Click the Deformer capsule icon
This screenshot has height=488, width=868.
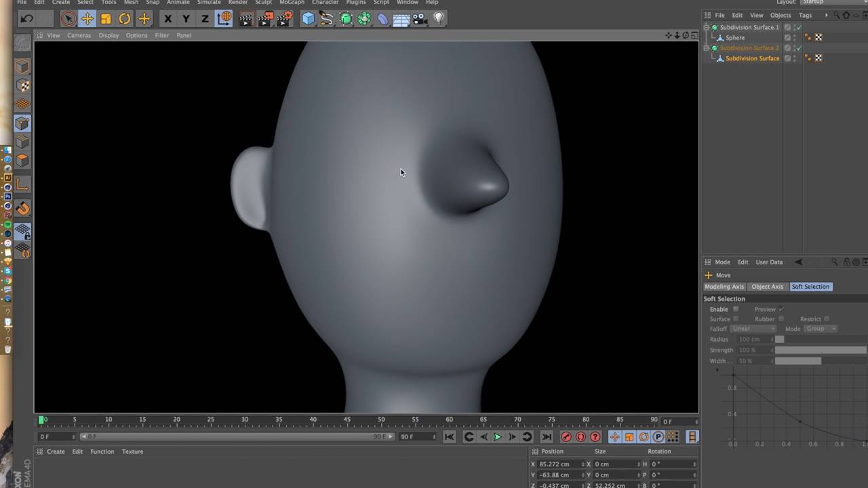(x=383, y=19)
